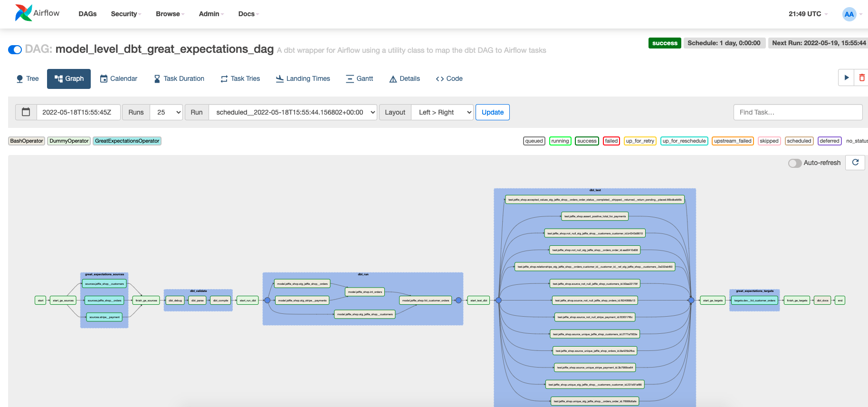868x407 pixels.
Task: Switch to the Tree view
Action: [x=28, y=78]
